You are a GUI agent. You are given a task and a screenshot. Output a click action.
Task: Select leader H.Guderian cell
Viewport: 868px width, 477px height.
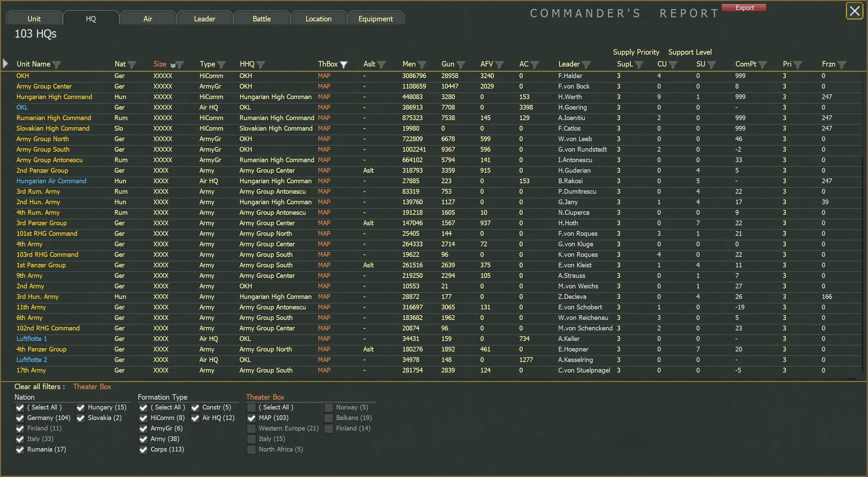click(574, 170)
